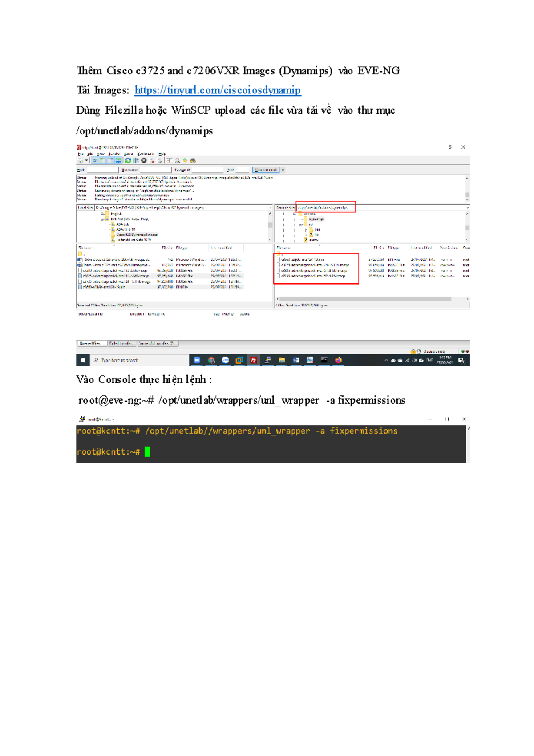Open the File menu in FileZilla
Screen dimensions: 534x756
pyautogui.click(x=81, y=154)
